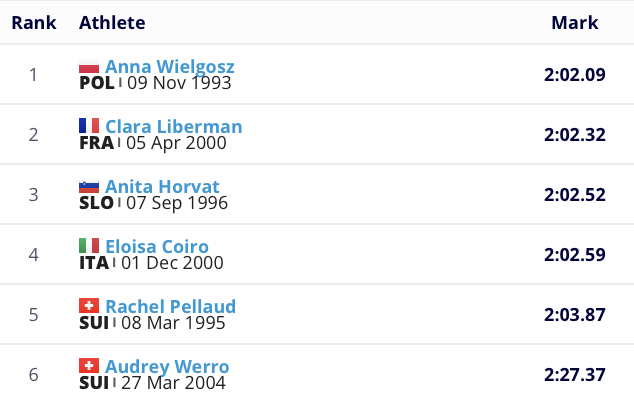The height and width of the screenshot is (402, 634).
Task: Open Anna Wielgosz's athlete profile
Action: coord(169,67)
